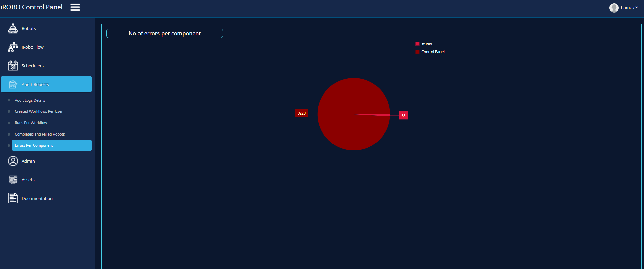The width and height of the screenshot is (644, 269).
Task: Click the 85 data label on chart
Action: pyautogui.click(x=403, y=116)
